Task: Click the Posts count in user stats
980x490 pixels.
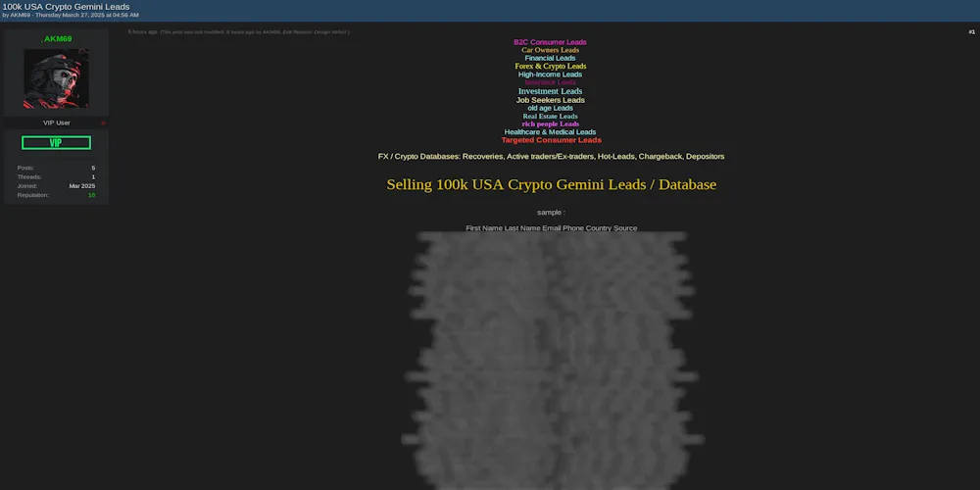Action: [x=93, y=169]
